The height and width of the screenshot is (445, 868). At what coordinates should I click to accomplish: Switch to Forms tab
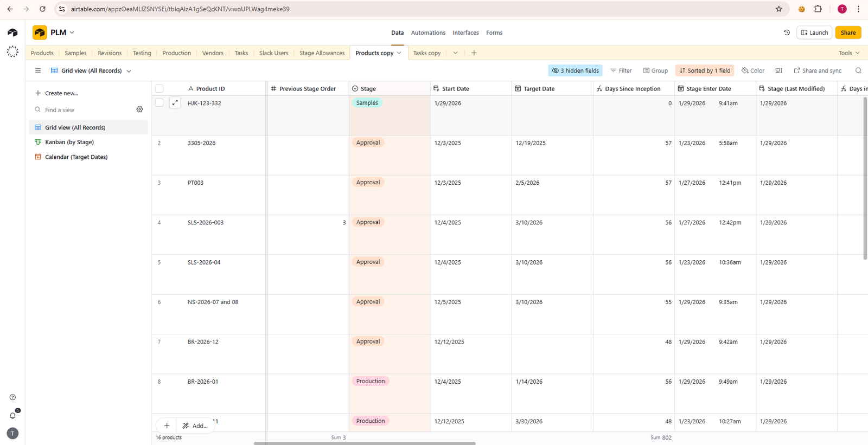(x=494, y=33)
